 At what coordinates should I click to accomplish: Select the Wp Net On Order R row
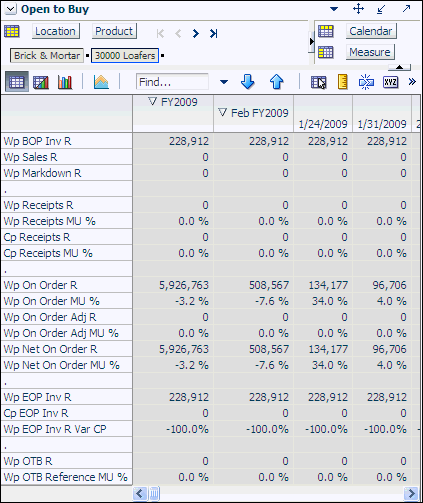point(67,349)
